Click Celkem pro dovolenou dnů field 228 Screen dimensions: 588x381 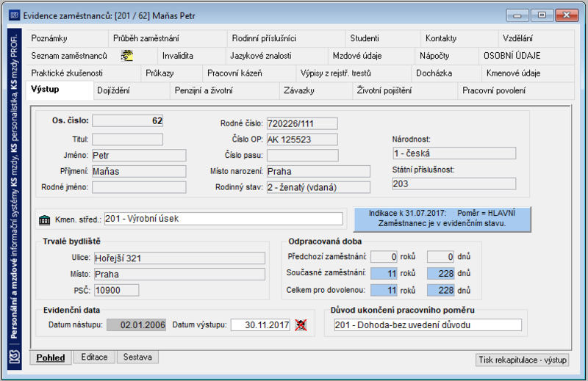(440, 291)
